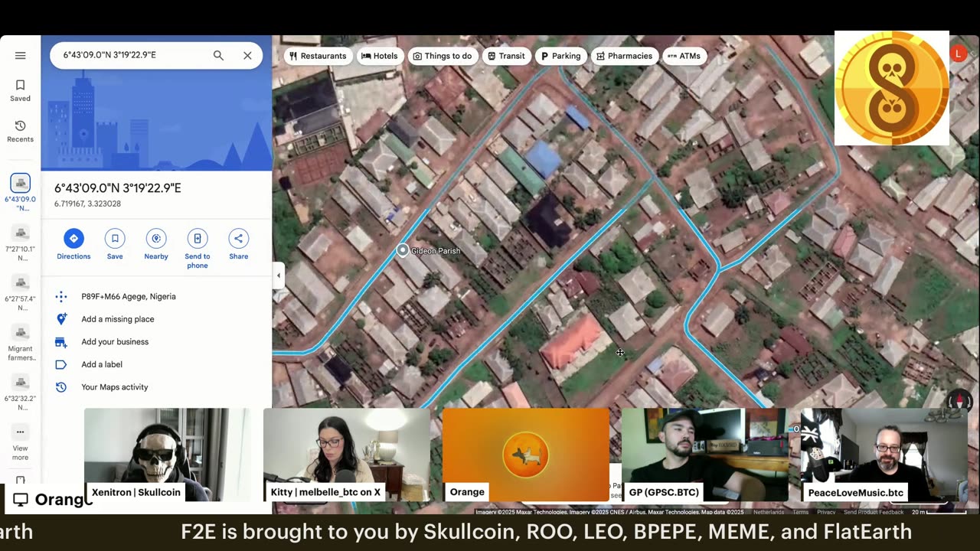Screen dimensions: 980x551
Task: Reset map orientation with the compass
Action: tap(959, 400)
